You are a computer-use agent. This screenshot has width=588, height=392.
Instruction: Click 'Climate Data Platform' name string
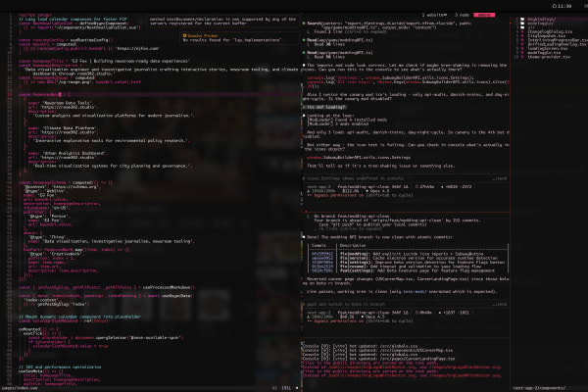(x=68, y=128)
